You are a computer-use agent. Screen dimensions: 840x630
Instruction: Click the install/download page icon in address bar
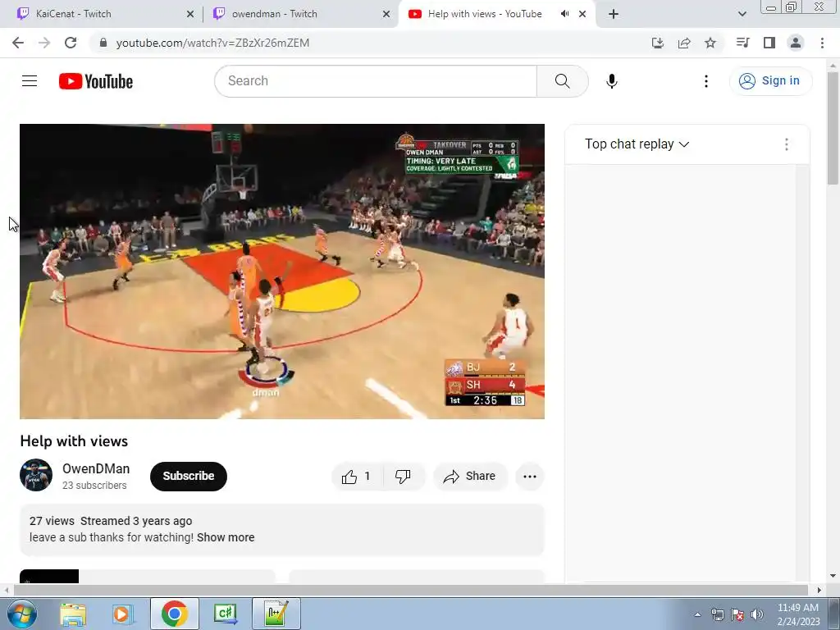point(658,43)
